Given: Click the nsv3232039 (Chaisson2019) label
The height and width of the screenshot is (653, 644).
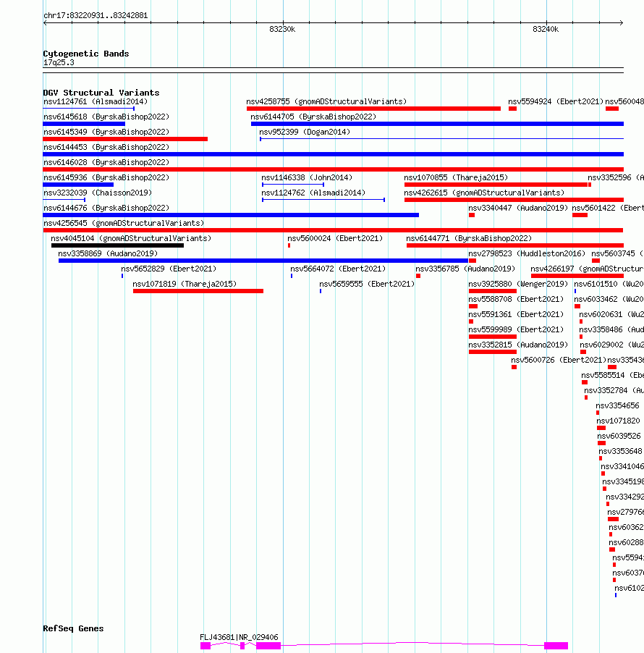Looking at the screenshot, I should [x=98, y=193].
